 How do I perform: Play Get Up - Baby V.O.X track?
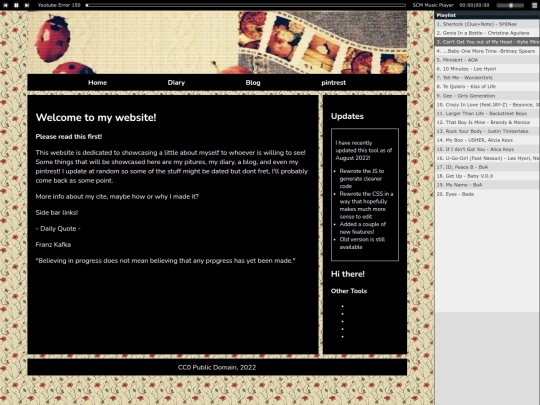(x=487, y=176)
